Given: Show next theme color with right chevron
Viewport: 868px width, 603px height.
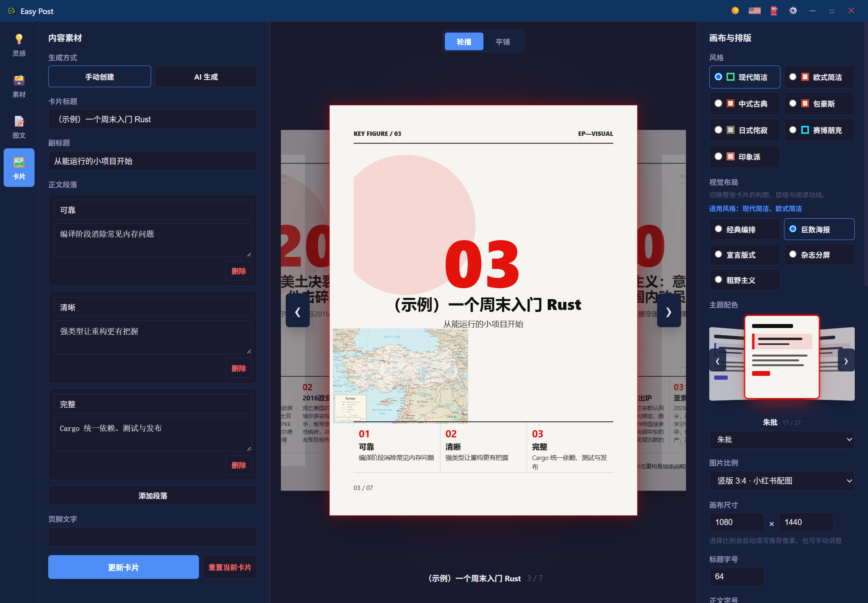Looking at the screenshot, I should coord(846,361).
